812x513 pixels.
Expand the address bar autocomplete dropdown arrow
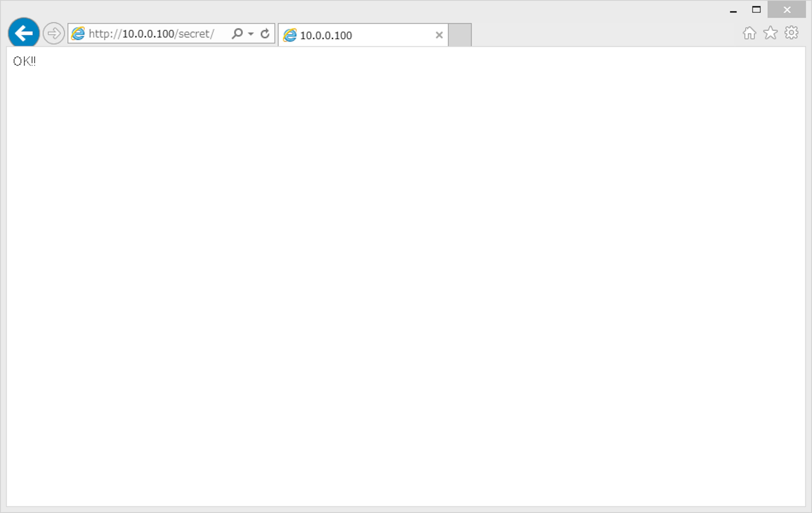251,34
